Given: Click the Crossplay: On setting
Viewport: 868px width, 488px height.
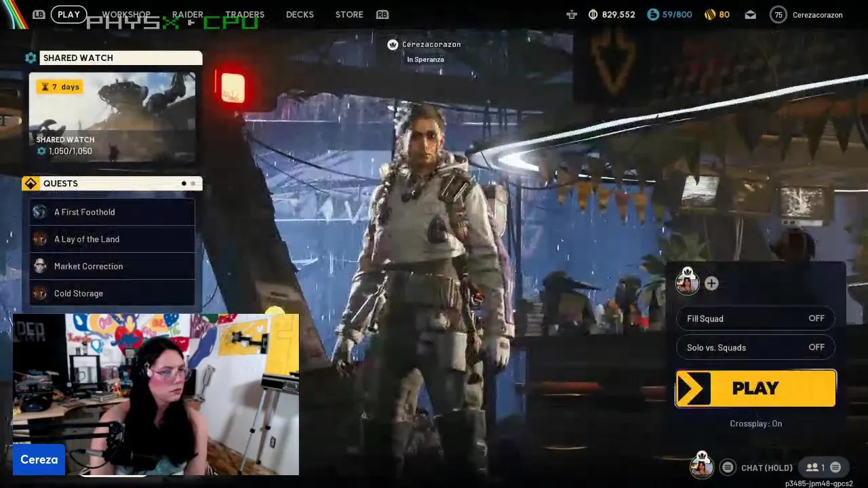Looking at the screenshot, I should (755, 424).
